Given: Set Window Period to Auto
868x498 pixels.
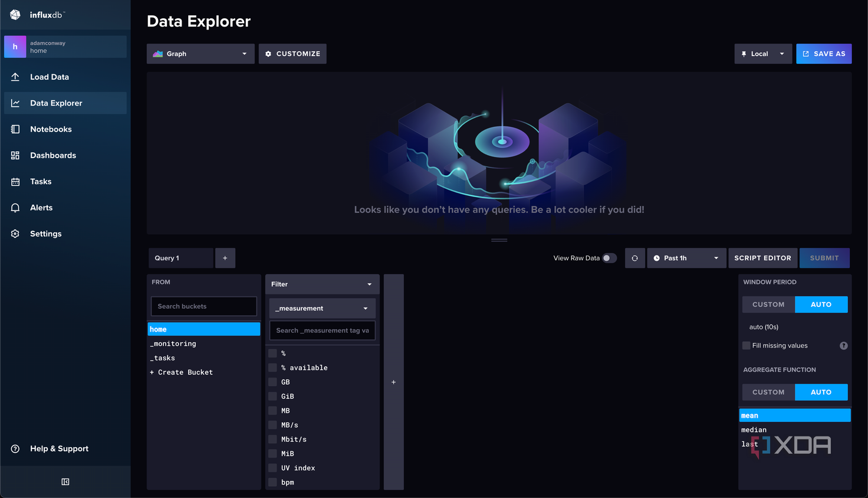Looking at the screenshot, I should click(x=821, y=304).
